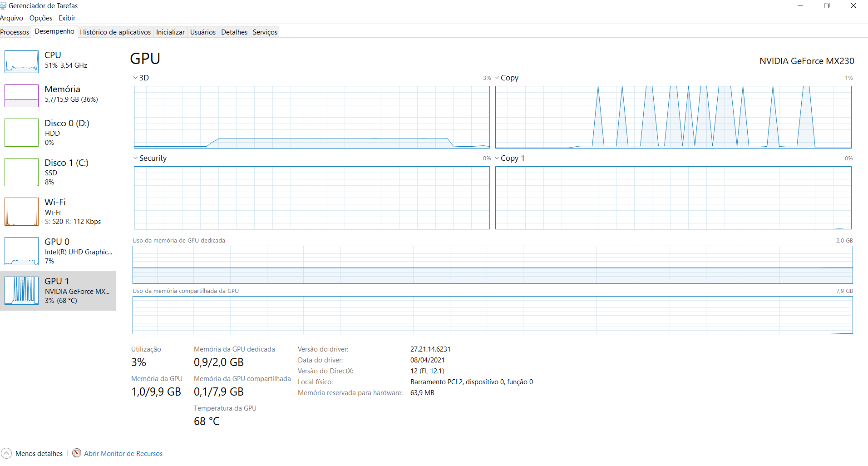Viewport: 868px width, 466px height.
Task: Click the Copy engine usage graph
Action: (673, 117)
